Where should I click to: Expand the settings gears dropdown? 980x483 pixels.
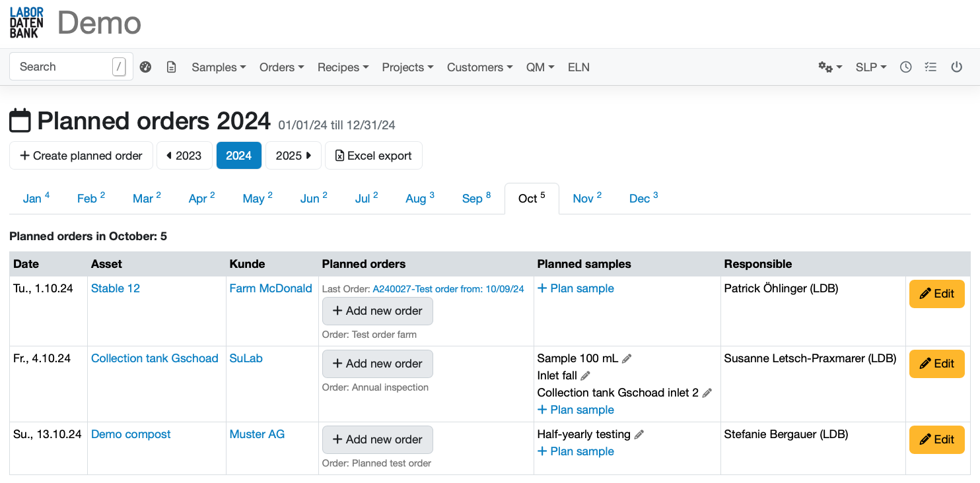(830, 67)
